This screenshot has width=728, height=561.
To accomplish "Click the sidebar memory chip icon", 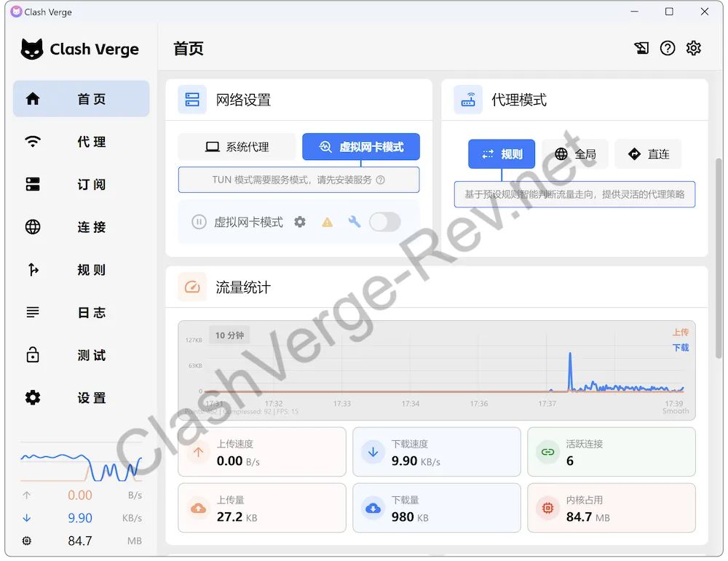I will [27, 541].
